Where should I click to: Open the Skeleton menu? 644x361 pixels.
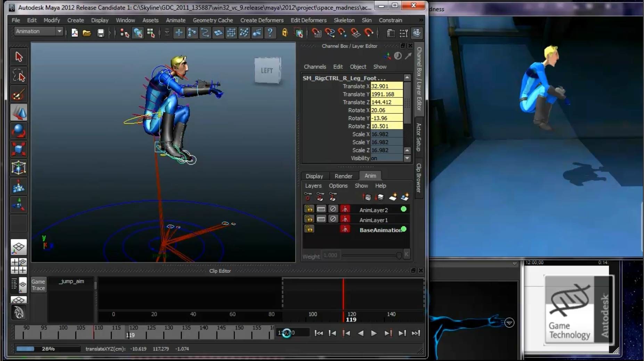click(344, 20)
